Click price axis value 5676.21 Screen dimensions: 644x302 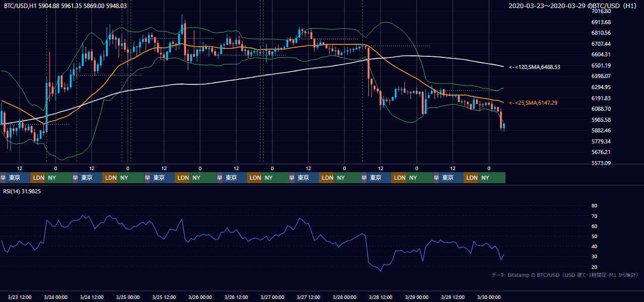point(601,152)
